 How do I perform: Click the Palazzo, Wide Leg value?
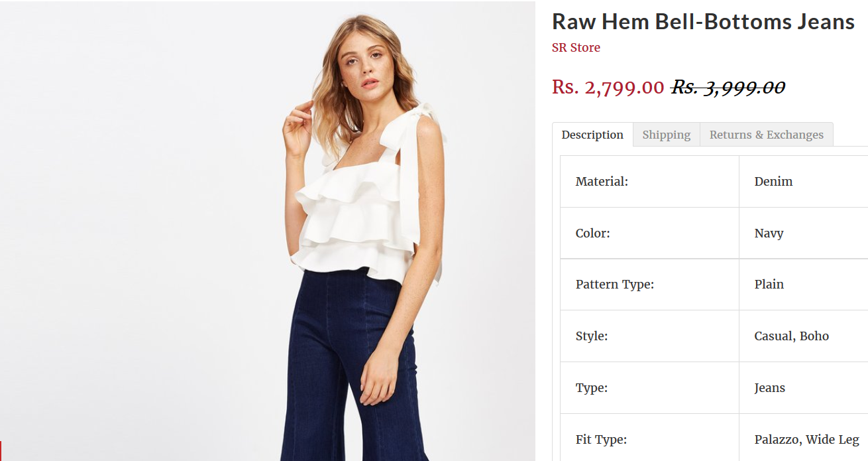[806, 440]
